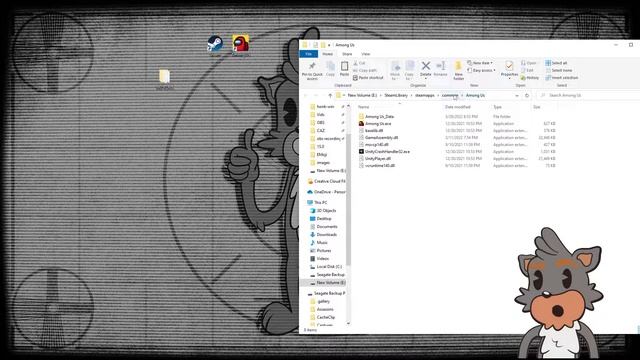Open the Steam desktop shortcut
This screenshot has width=640, height=360.
tap(215, 46)
